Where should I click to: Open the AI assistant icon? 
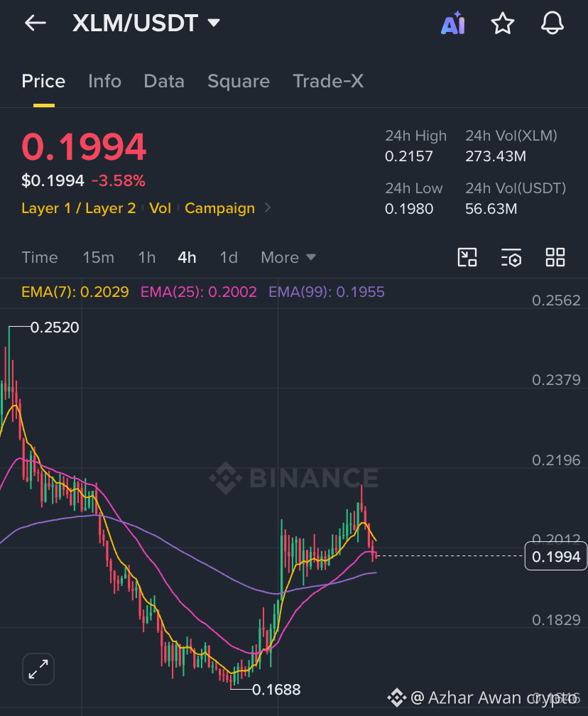452,23
